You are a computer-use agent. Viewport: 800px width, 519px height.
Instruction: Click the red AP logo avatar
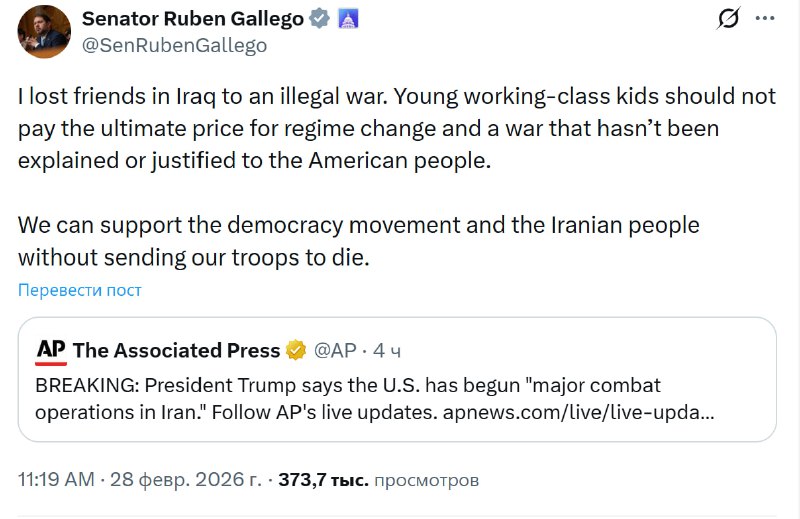click(x=51, y=350)
